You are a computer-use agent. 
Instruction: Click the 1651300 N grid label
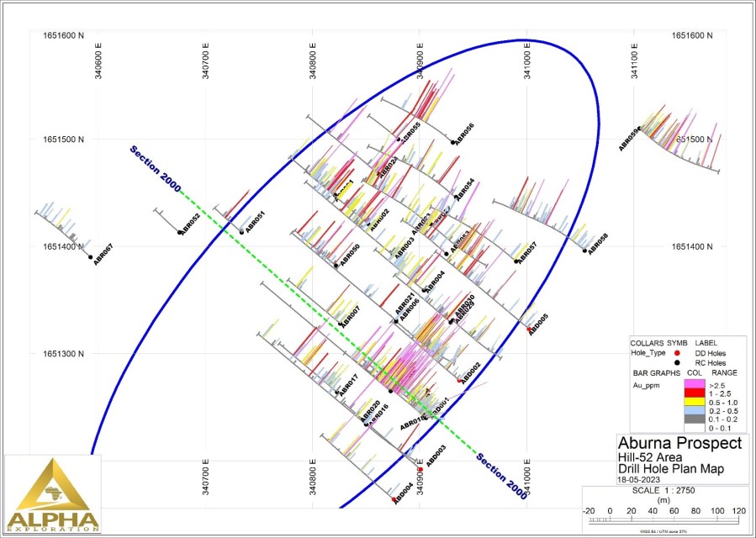tap(64, 353)
